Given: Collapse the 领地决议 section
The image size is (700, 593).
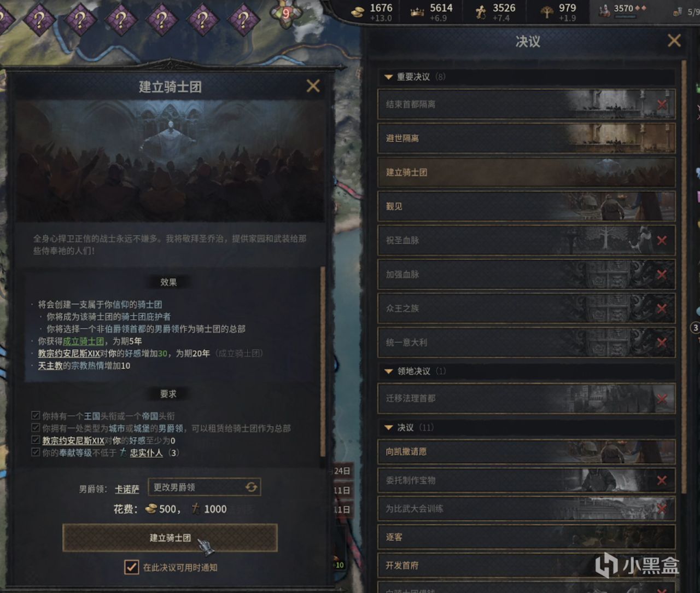Looking at the screenshot, I should coord(388,371).
